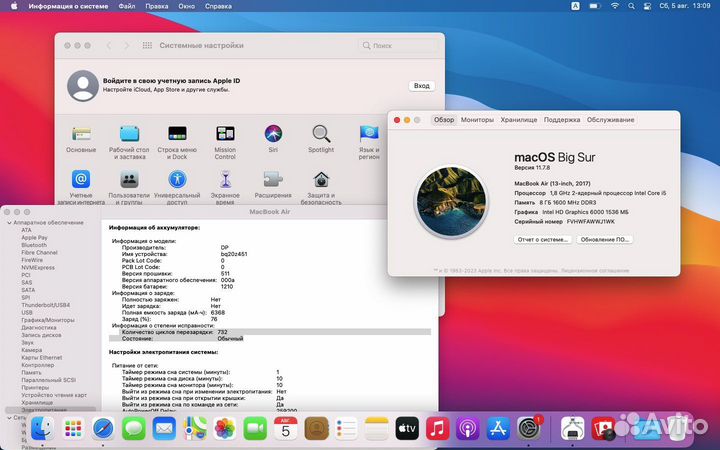
Task: Select Состояние: Обычный row
Action: coord(270,338)
